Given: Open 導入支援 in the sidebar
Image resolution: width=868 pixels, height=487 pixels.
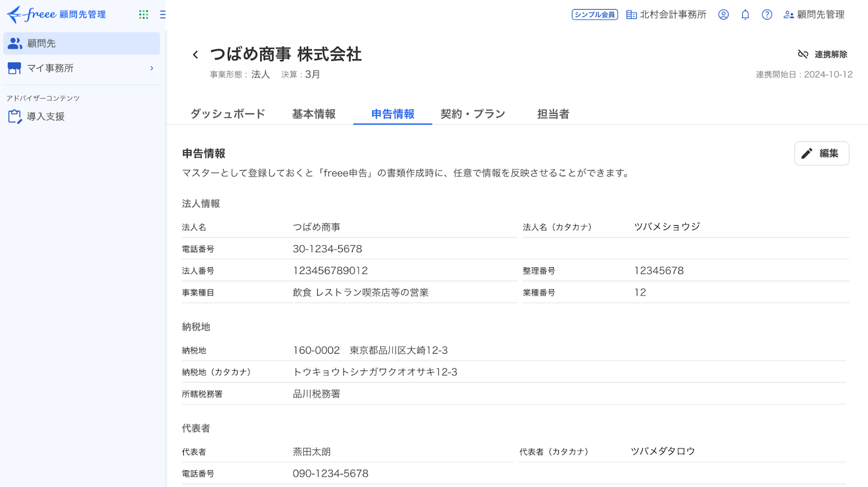Looking at the screenshot, I should point(82,117).
